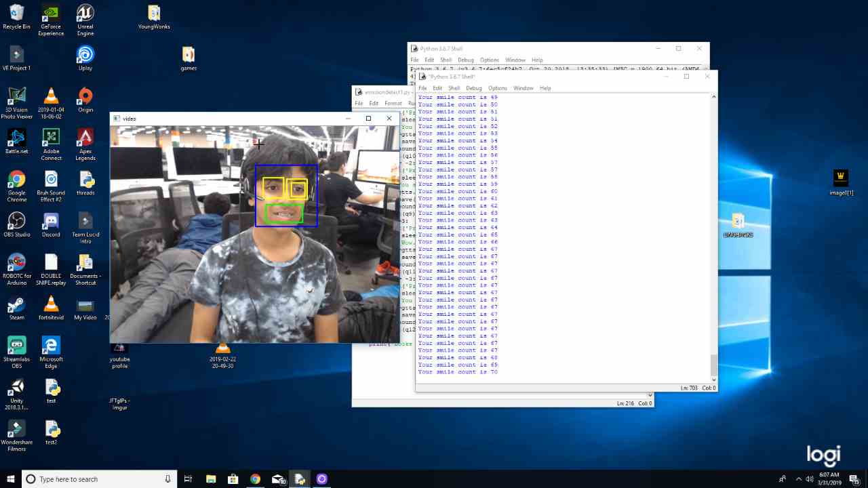Select the Battle.net desktop shortcut
This screenshot has width=868, height=488.
16,142
